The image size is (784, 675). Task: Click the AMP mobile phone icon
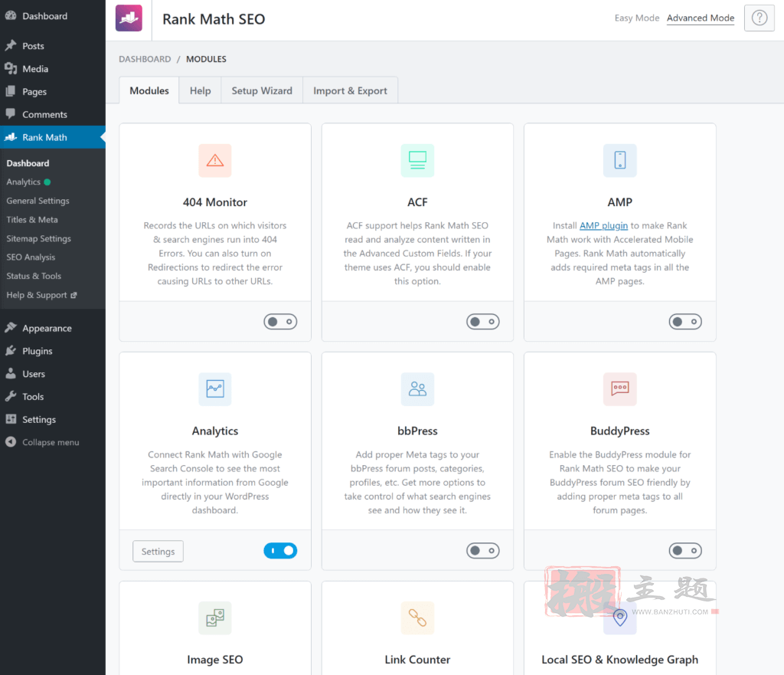620,161
